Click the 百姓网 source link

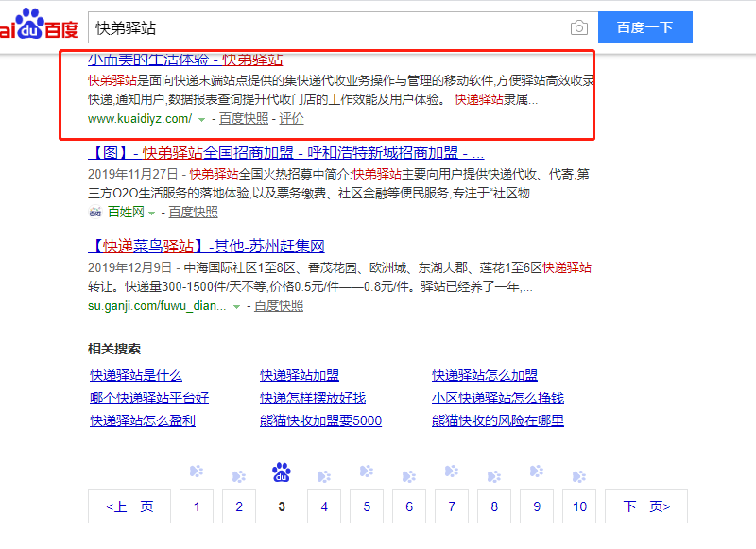(x=126, y=212)
